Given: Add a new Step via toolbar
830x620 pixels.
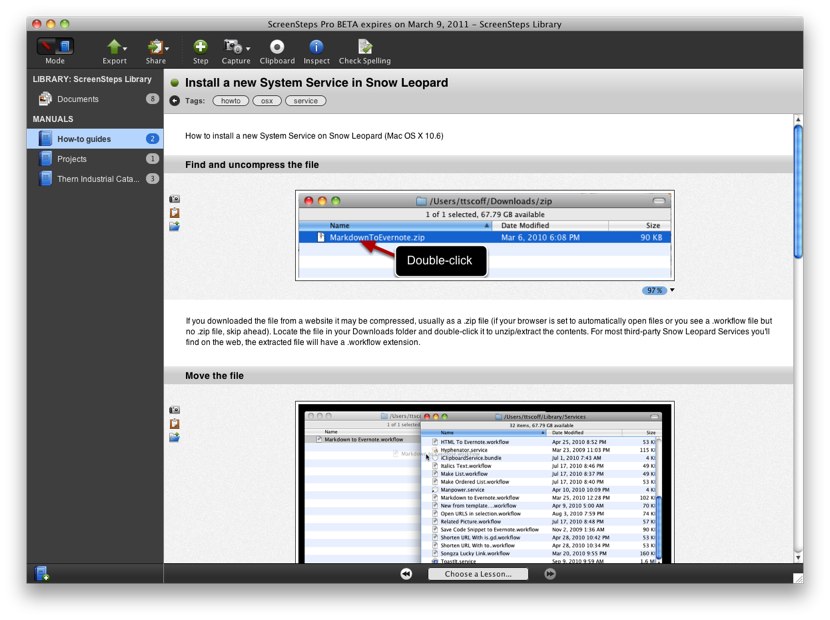Looking at the screenshot, I should [x=201, y=46].
